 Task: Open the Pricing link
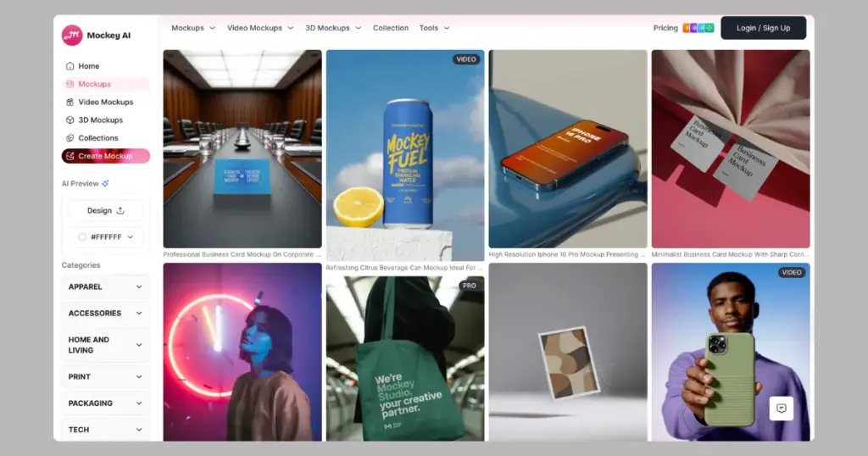click(x=665, y=28)
